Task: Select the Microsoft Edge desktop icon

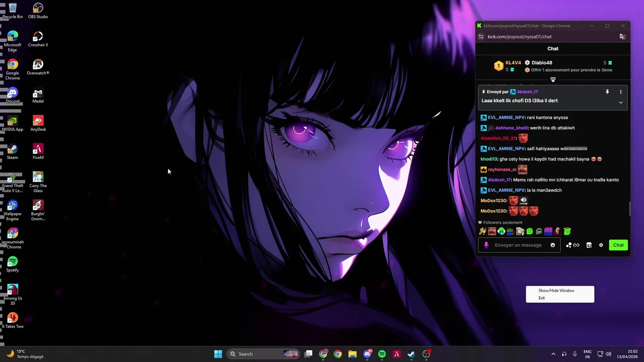Action: pyautogui.click(x=13, y=41)
